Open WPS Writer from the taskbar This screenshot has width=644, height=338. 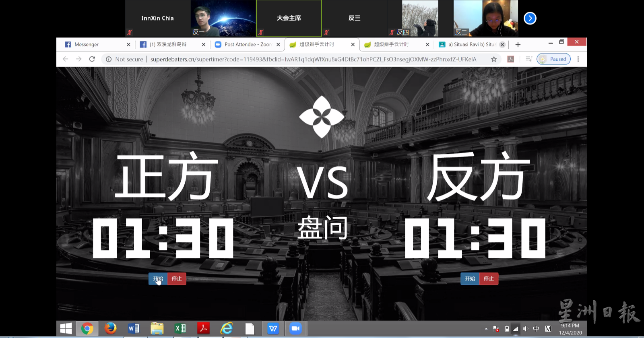point(273,329)
